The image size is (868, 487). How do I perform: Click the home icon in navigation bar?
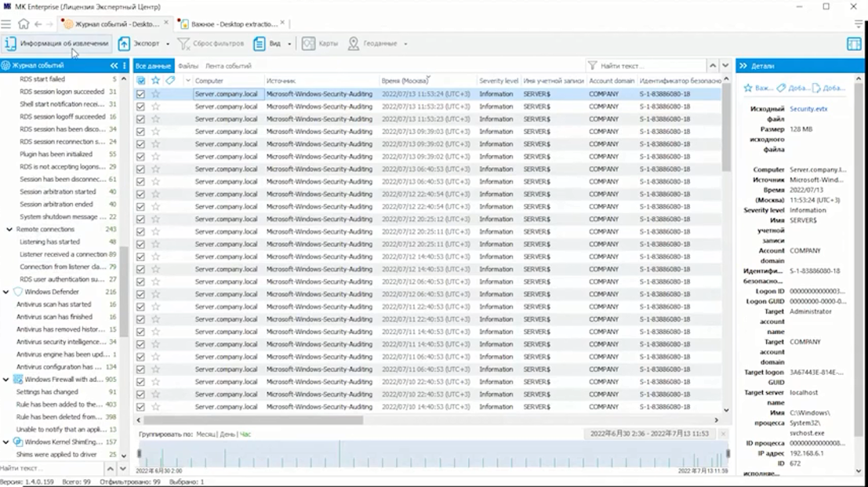tap(24, 24)
